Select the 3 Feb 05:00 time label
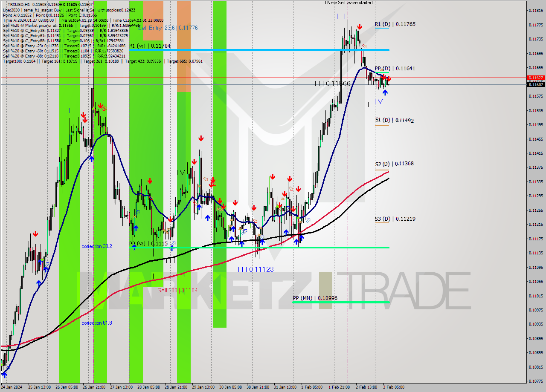 point(394,387)
